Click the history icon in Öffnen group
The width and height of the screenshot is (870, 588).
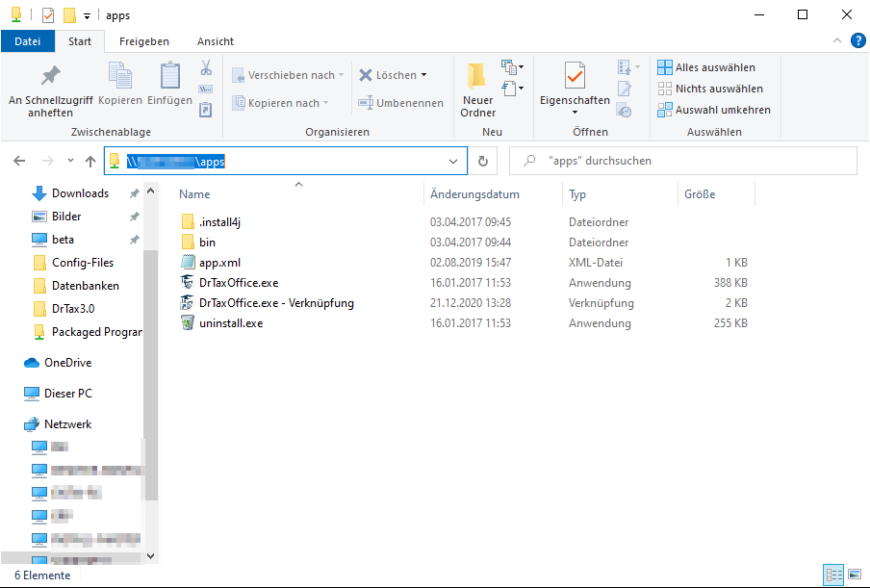click(x=625, y=110)
